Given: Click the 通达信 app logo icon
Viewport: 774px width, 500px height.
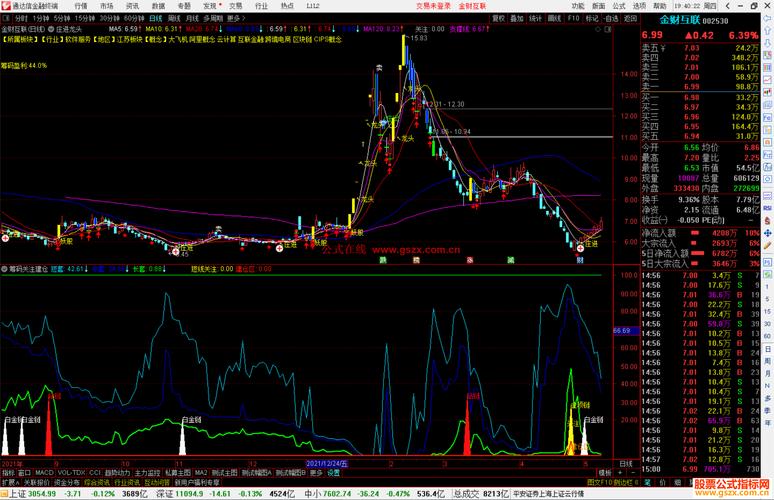Looking at the screenshot, I should coord(6,6).
